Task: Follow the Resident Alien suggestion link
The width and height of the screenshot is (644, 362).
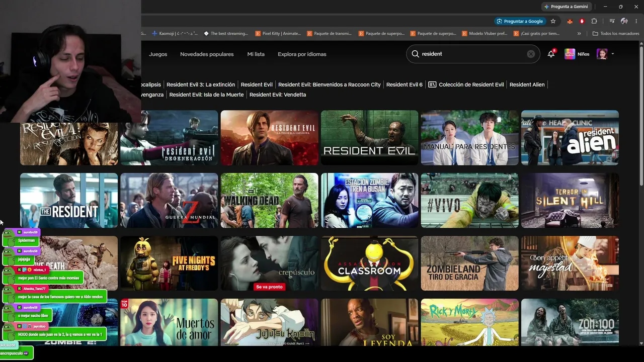Action: (527, 84)
